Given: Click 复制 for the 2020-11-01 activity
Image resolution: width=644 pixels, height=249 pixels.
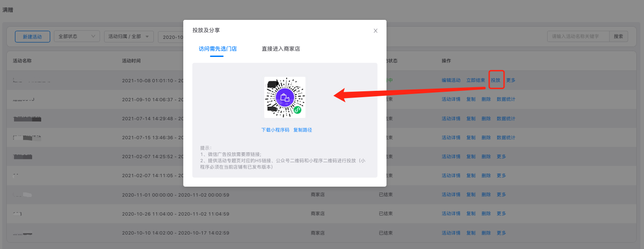Looking at the screenshot, I should (471, 195).
